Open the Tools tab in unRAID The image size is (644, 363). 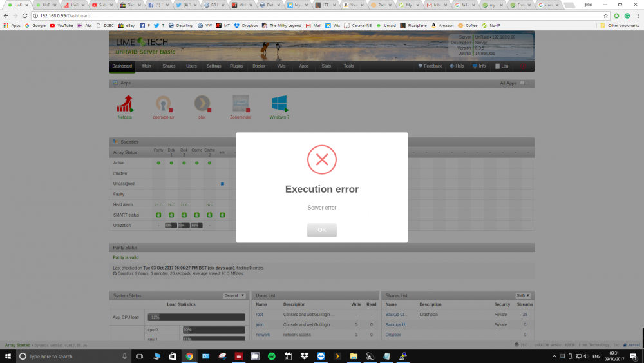coord(348,66)
